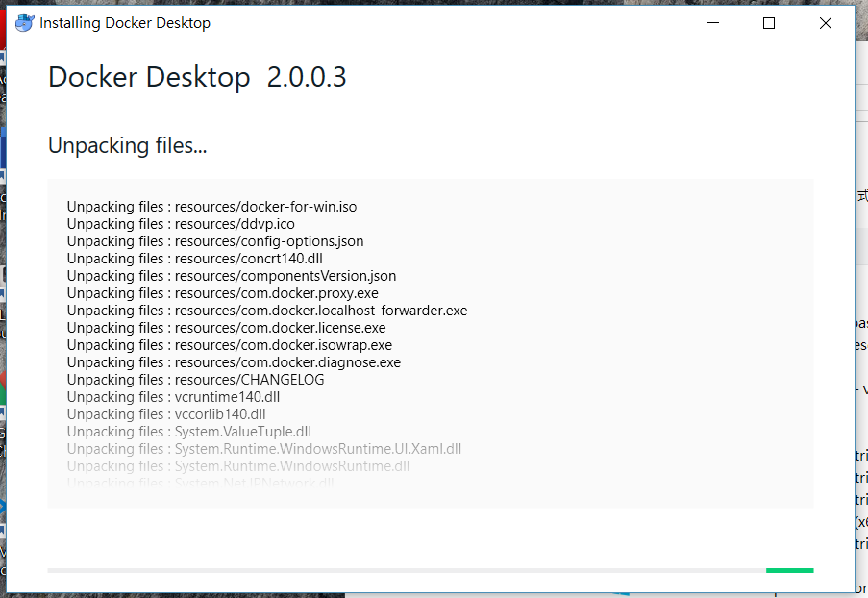Select log line resources/CHANGELOG

tap(195, 380)
